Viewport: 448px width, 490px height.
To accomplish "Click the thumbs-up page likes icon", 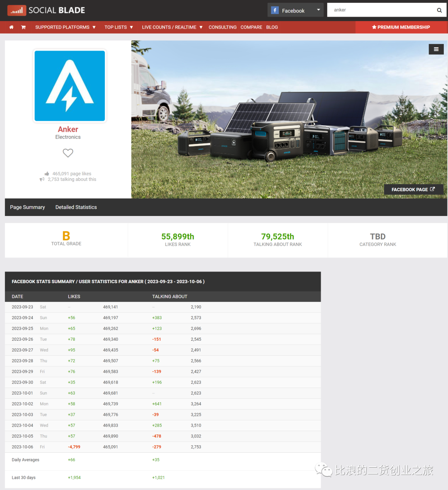I will pyautogui.click(x=47, y=174).
